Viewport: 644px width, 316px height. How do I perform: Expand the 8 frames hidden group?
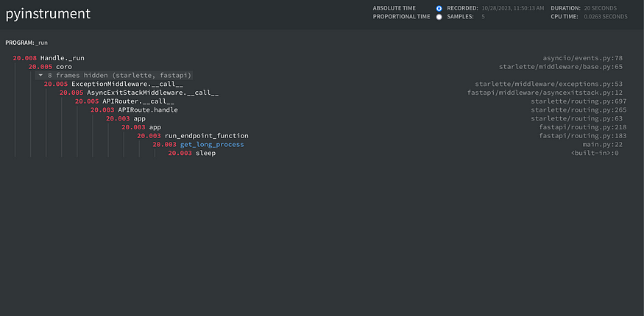pyautogui.click(x=115, y=76)
